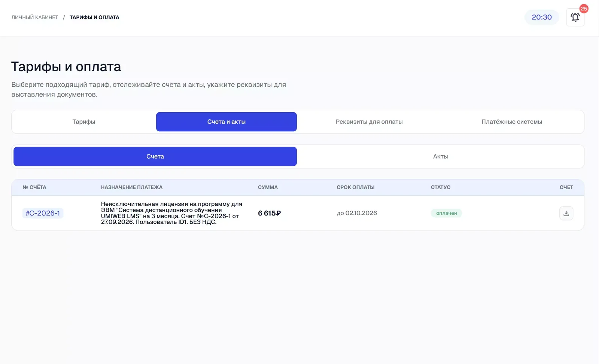599x364 pixels.
Task: Click the subtitle beginning Выберите подходящий тариф
Action: 149,89
